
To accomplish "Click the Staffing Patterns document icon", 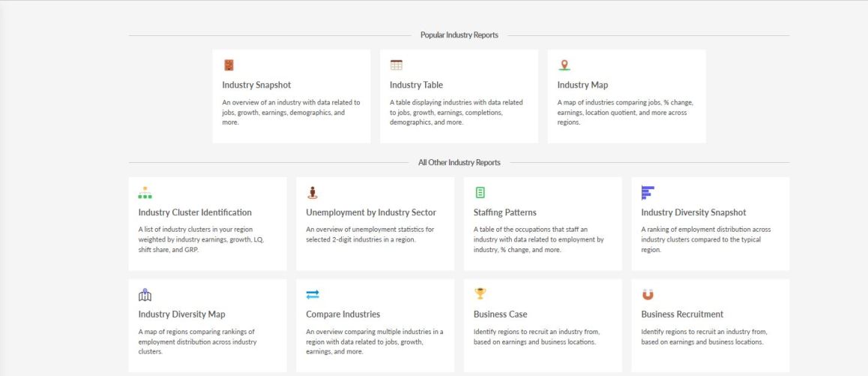I will coord(480,192).
